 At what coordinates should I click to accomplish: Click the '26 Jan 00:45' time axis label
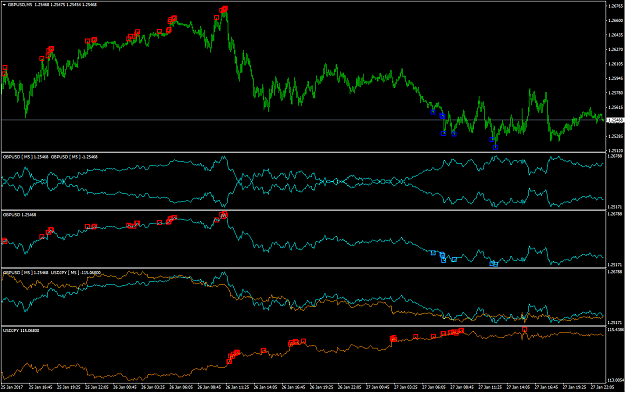pos(125,387)
